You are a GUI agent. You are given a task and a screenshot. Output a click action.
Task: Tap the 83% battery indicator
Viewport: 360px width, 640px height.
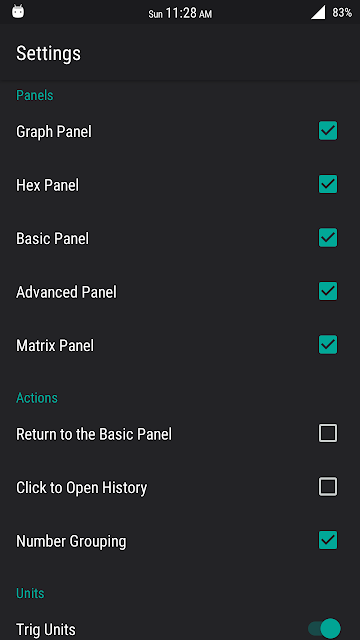click(342, 13)
